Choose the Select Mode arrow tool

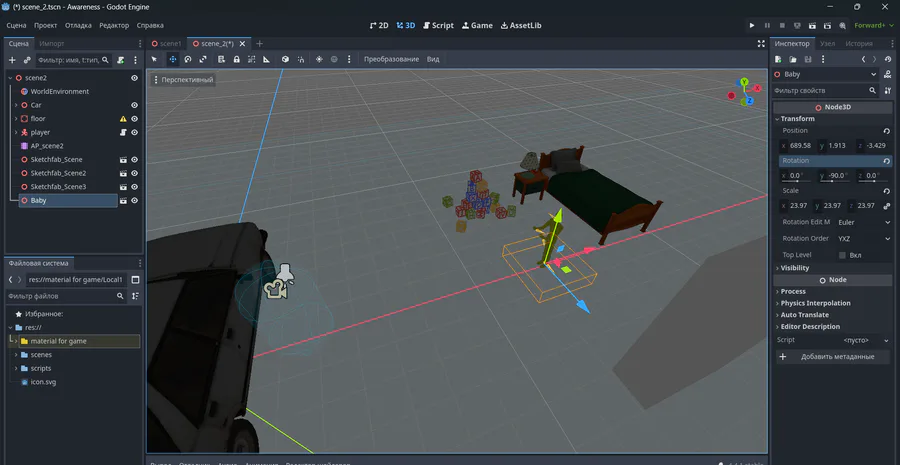point(154,59)
